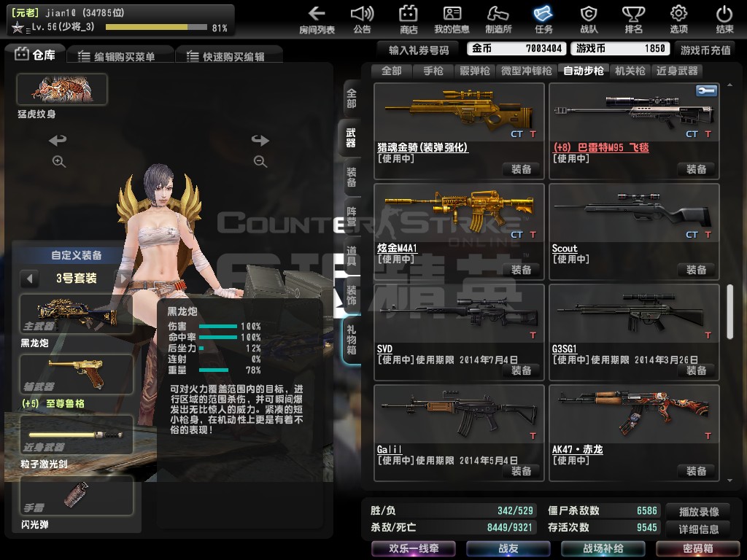The width and height of the screenshot is (747, 560).
Task: Zoom in on the character model
Action: [58, 161]
